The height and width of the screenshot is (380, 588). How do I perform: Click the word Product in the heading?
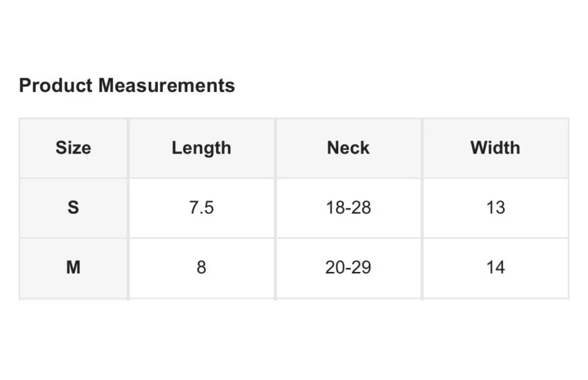[56, 86]
